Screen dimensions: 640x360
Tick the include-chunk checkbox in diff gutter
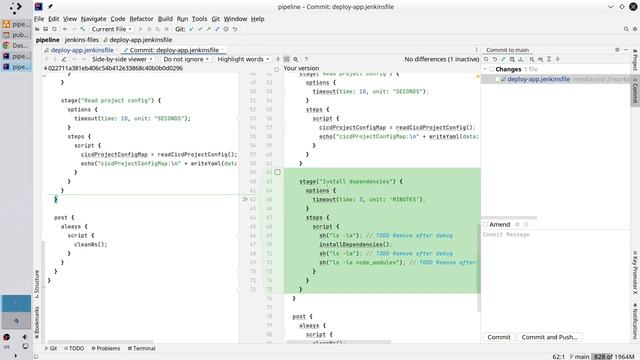(278, 172)
